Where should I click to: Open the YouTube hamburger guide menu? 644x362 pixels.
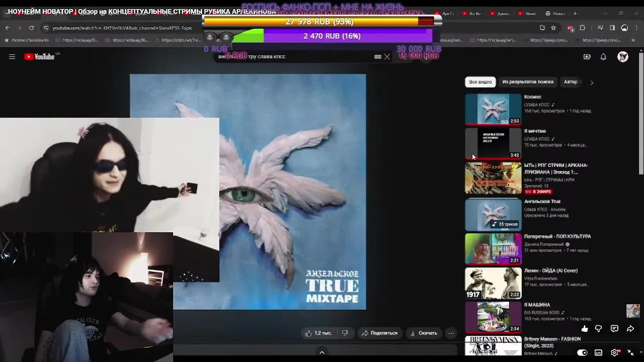pyautogui.click(x=12, y=57)
